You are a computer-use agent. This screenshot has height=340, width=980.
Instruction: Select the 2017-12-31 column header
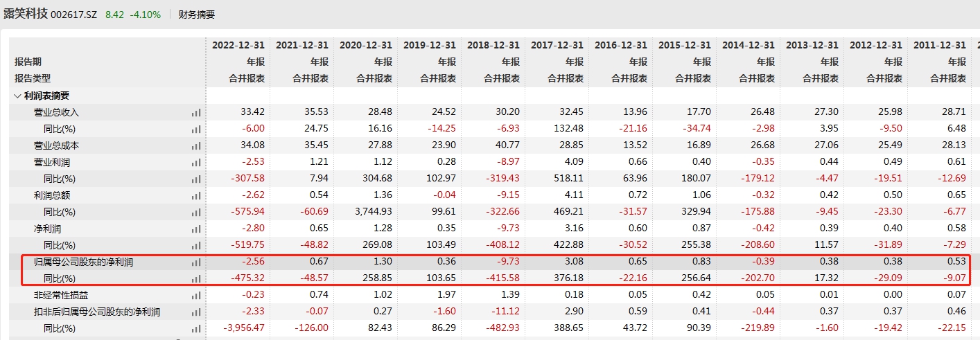[557, 46]
